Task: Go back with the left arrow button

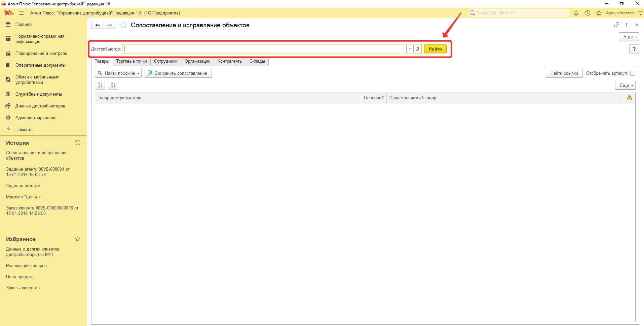Action: click(98, 25)
